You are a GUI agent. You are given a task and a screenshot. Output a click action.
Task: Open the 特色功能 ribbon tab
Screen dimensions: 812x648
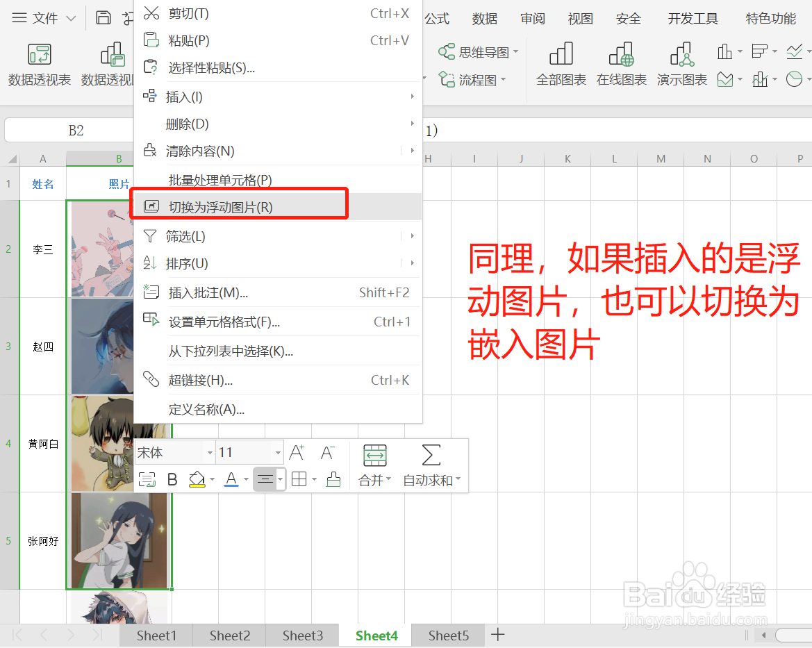(x=770, y=19)
